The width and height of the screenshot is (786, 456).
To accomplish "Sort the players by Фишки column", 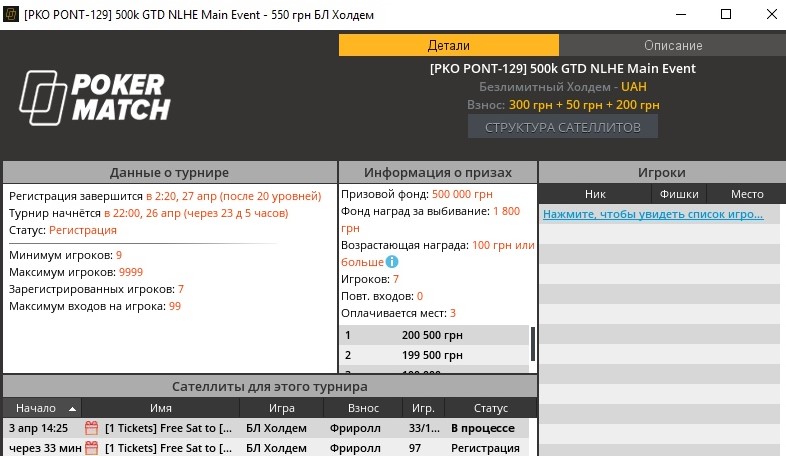I will point(679,194).
